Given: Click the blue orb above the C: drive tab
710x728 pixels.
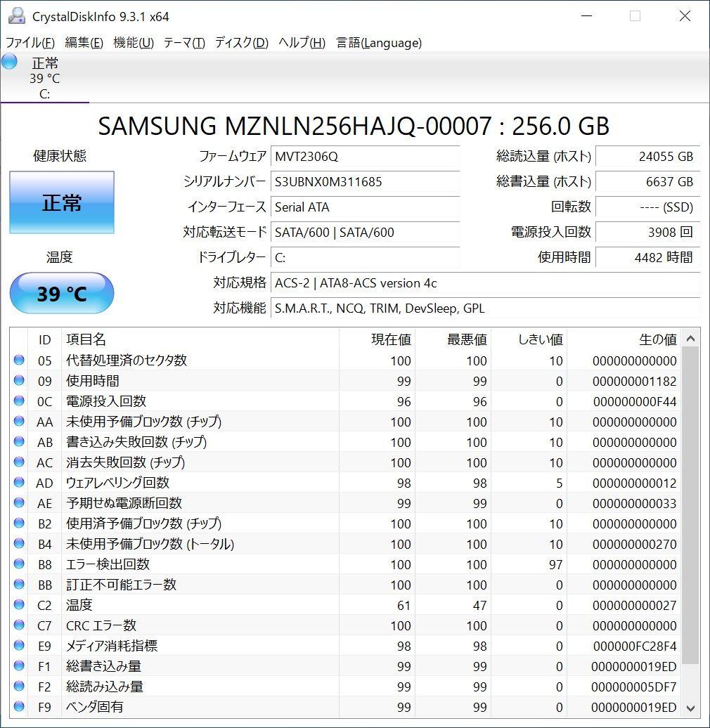Looking at the screenshot, I should coord(9,62).
